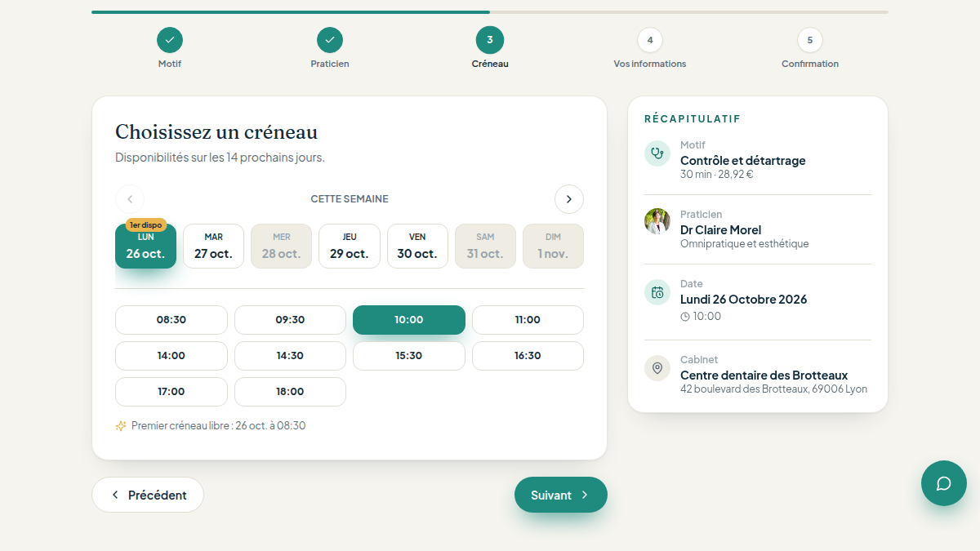
Task: Click the stethoscope Motif icon
Action: click(x=657, y=153)
